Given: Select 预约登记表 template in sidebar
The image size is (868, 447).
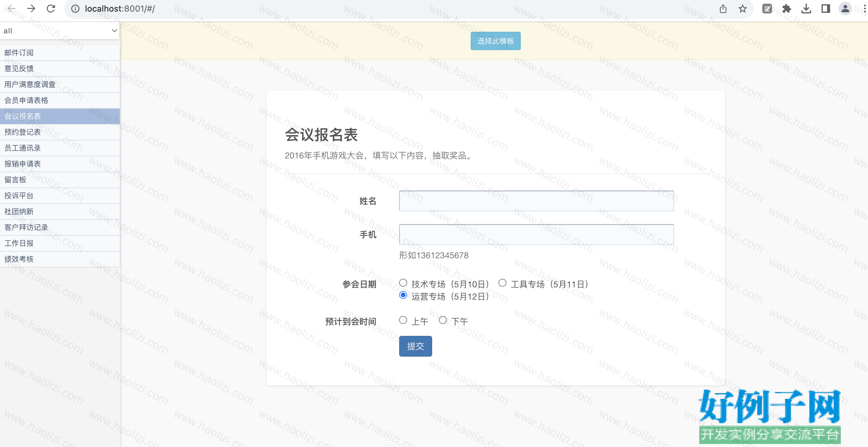Looking at the screenshot, I should click(x=60, y=132).
